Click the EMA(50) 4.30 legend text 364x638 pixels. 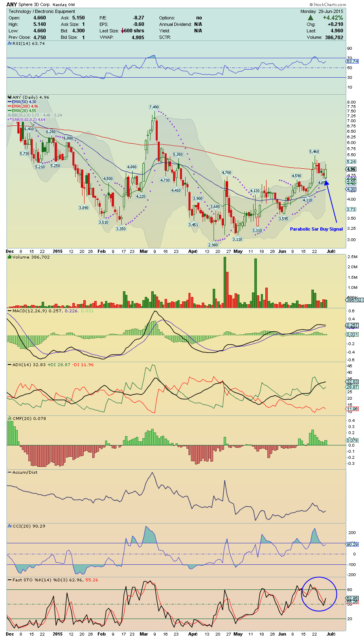(x=24, y=102)
